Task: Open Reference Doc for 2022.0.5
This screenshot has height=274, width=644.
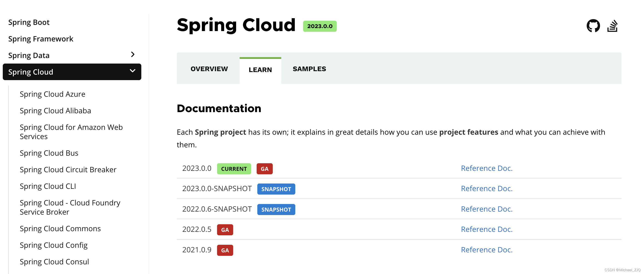Action: click(x=487, y=229)
